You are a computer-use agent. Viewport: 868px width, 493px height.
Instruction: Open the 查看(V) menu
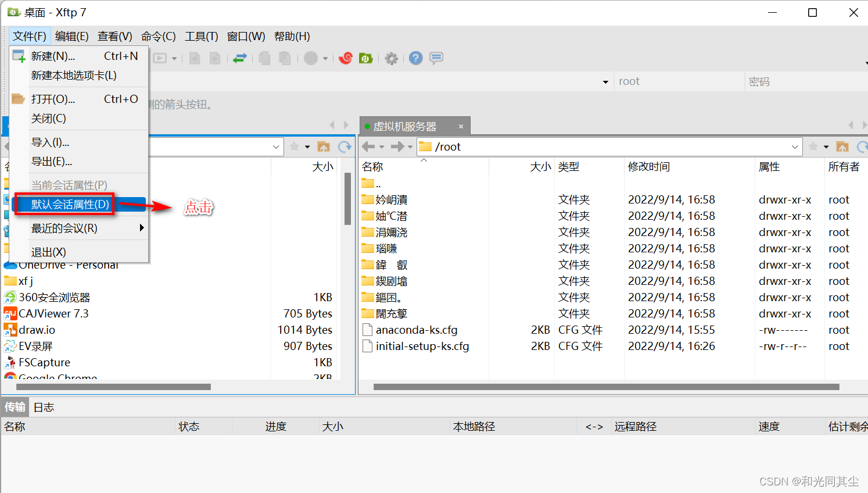point(115,37)
